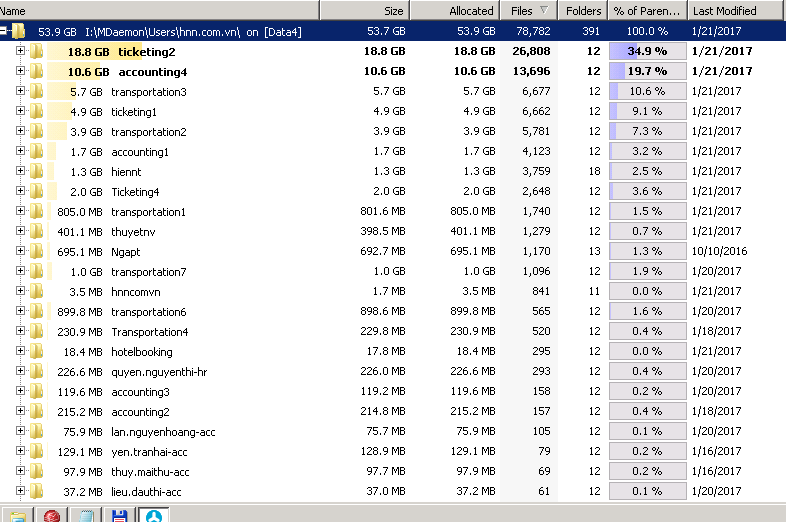Select the thuy.maithu-acc folder name
Screen dimensions: 786x522
[x=150, y=472]
